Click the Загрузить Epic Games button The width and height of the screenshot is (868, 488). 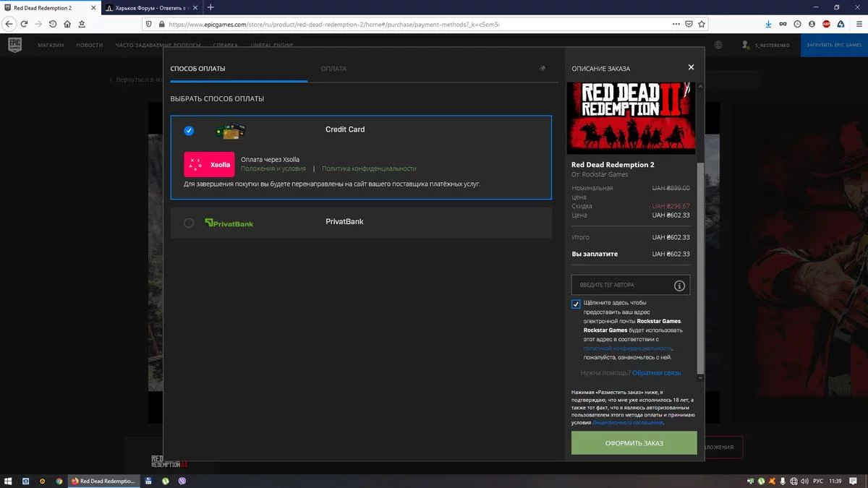[834, 45]
